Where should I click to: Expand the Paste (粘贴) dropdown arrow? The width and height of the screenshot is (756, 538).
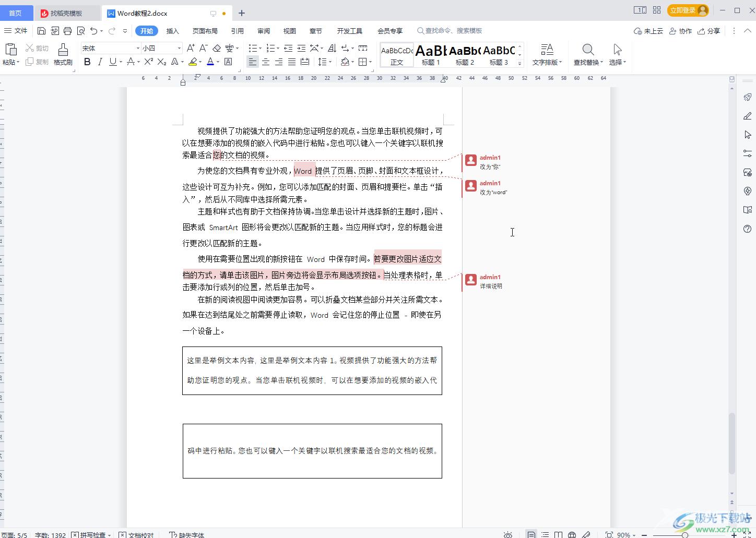point(18,63)
